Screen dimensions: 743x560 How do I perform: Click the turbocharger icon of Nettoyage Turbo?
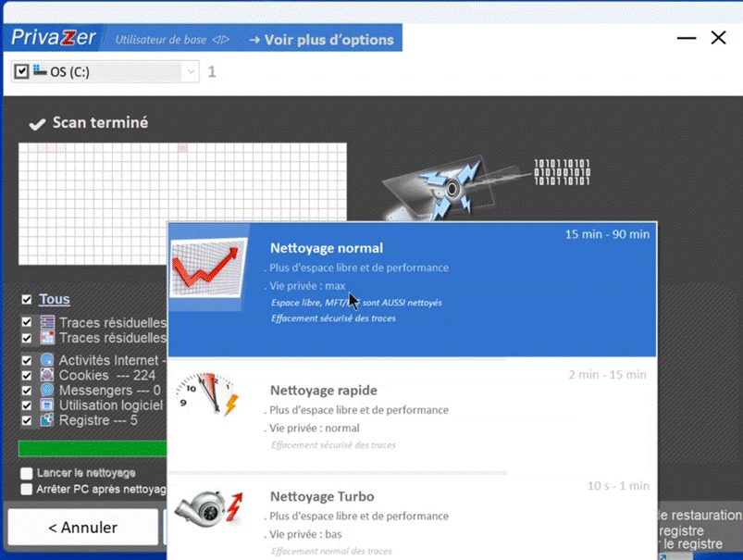208,508
